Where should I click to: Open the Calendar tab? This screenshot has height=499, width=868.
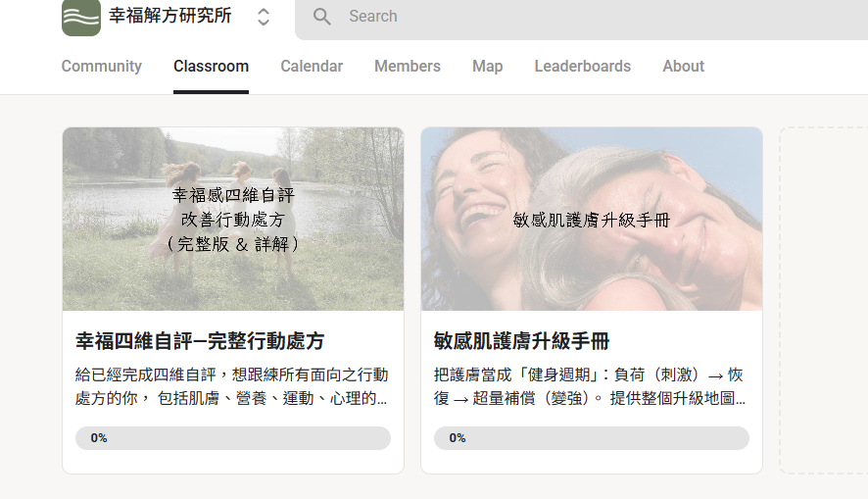312,66
